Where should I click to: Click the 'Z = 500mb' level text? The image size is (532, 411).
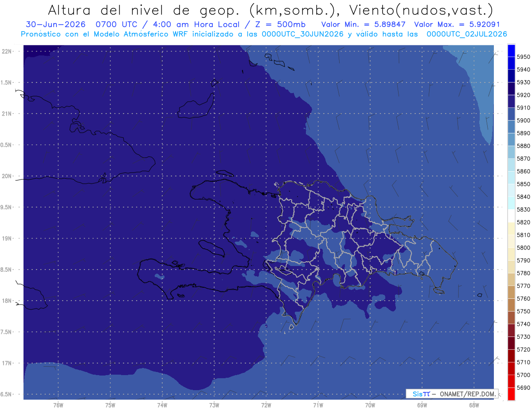click(281, 24)
